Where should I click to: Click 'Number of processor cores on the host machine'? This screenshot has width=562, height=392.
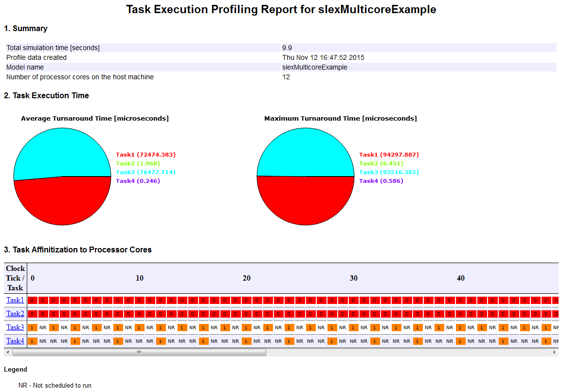(80, 77)
